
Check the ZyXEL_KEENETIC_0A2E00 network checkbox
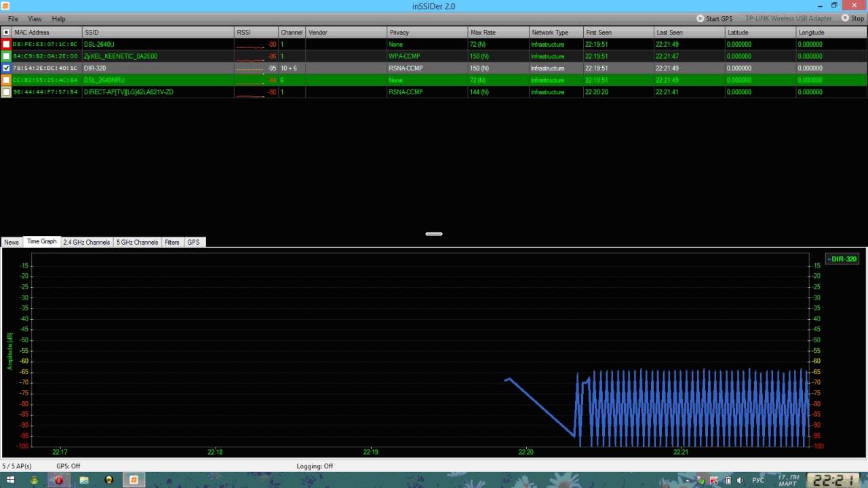point(6,56)
